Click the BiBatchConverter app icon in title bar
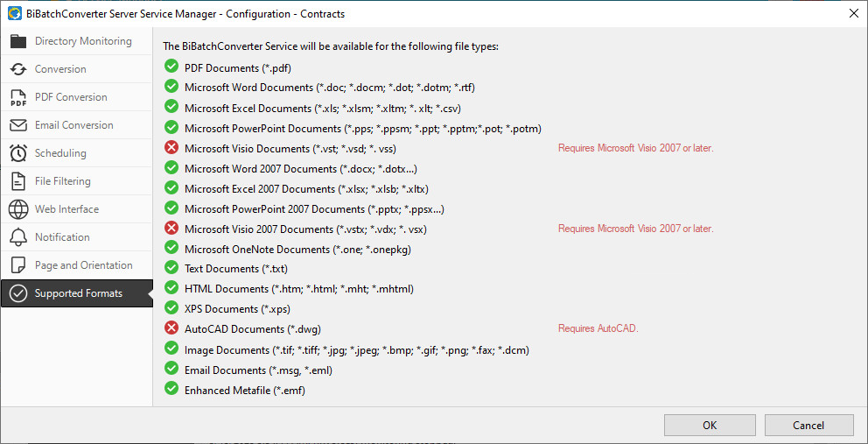The height and width of the screenshot is (444, 868). [x=15, y=14]
